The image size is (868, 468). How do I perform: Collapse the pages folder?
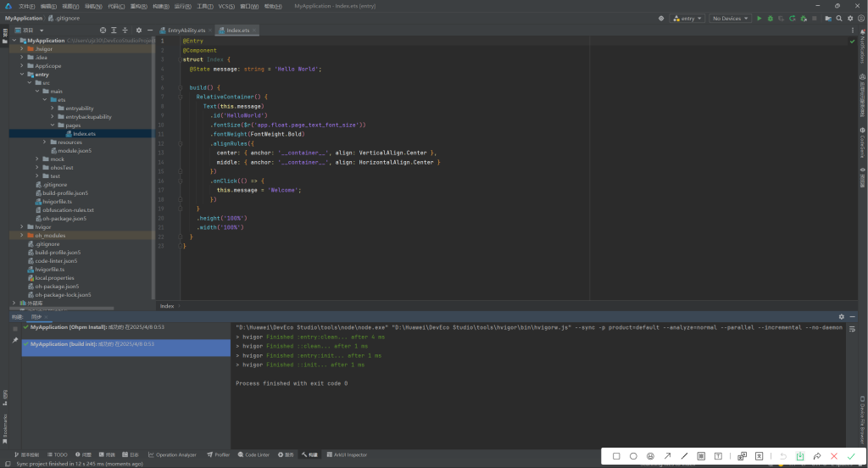(53, 125)
